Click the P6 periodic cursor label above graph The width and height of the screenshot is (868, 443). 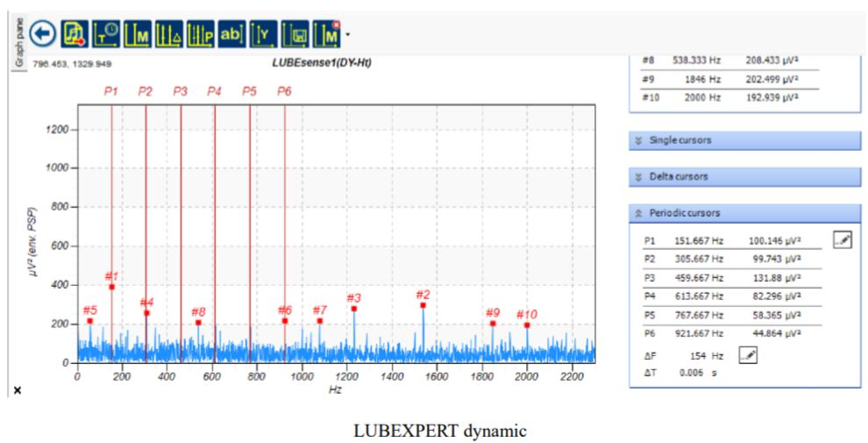tap(284, 92)
